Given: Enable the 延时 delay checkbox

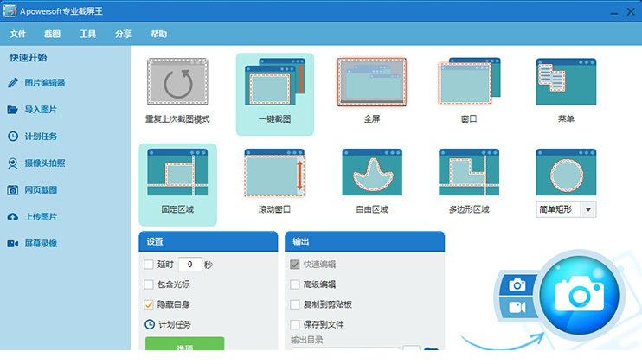Looking at the screenshot, I should coord(149,265).
